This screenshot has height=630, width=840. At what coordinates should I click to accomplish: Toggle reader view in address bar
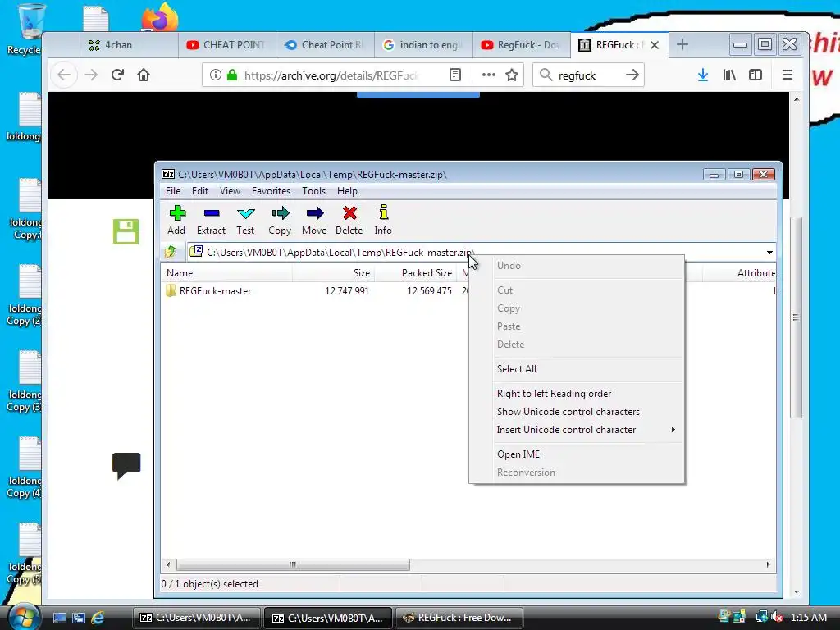(454, 75)
